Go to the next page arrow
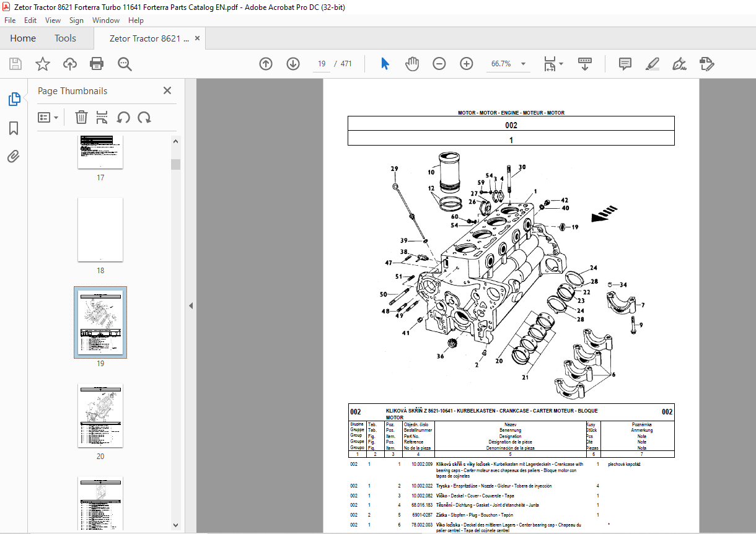The width and height of the screenshot is (756, 534). (x=293, y=64)
